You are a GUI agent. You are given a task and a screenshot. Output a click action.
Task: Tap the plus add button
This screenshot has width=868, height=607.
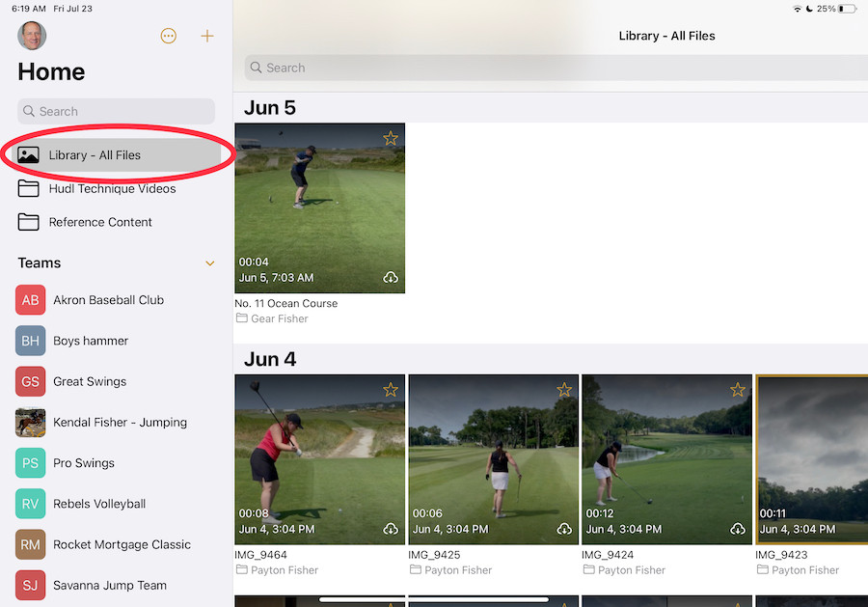(207, 36)
